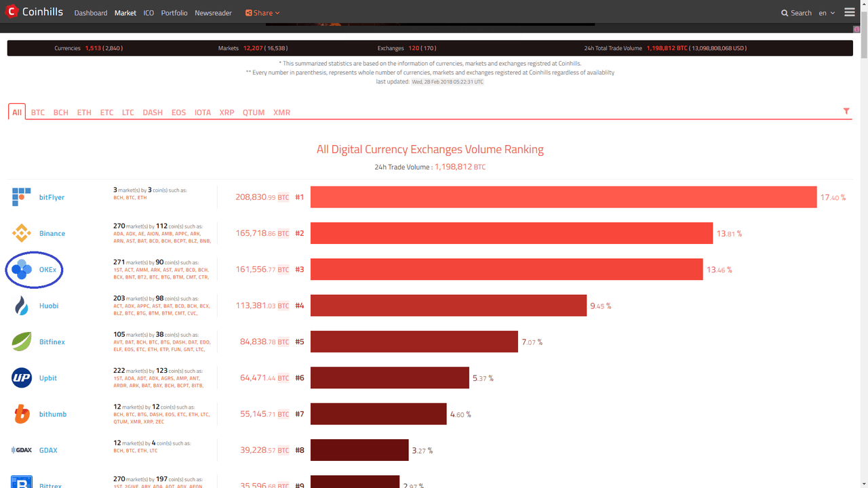Click Huobi's 9.45% volume bar
The width and height of the screenshot is (868, 488).
pos(448,306)
